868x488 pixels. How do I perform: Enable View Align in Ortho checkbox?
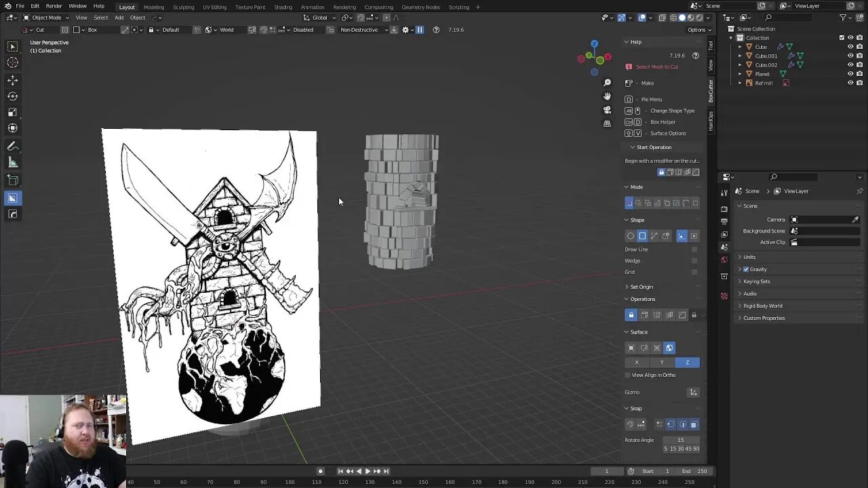tap(628, 375)
